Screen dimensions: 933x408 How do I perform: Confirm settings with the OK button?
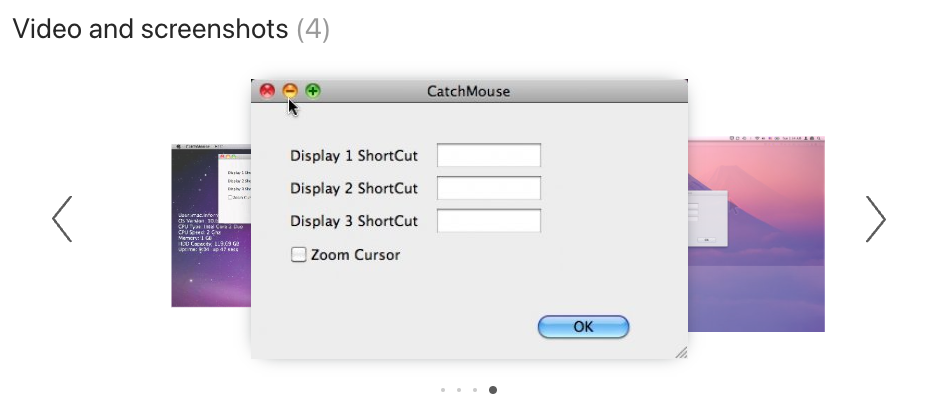click(583, 327)
